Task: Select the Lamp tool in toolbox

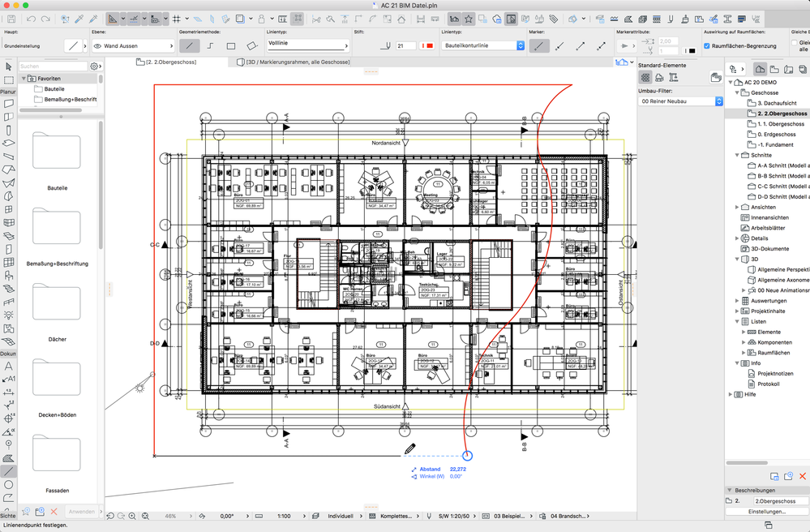Action: tap(8, 315)
